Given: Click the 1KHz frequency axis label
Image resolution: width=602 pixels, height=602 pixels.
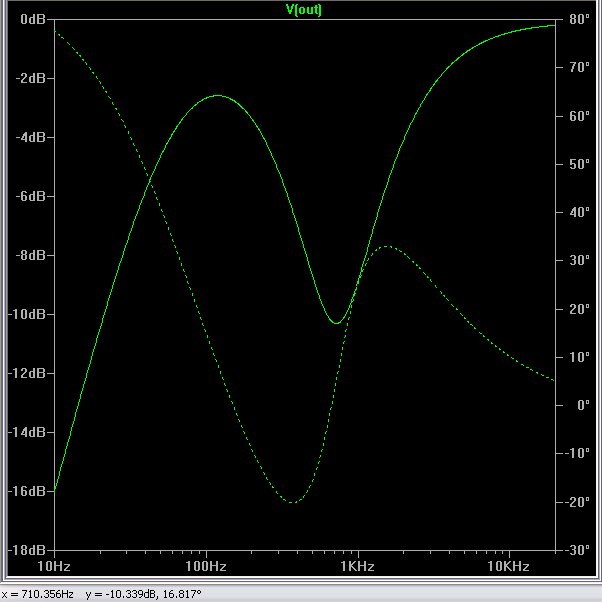Looking at the screenshot, I should click(x=357, y=566).
